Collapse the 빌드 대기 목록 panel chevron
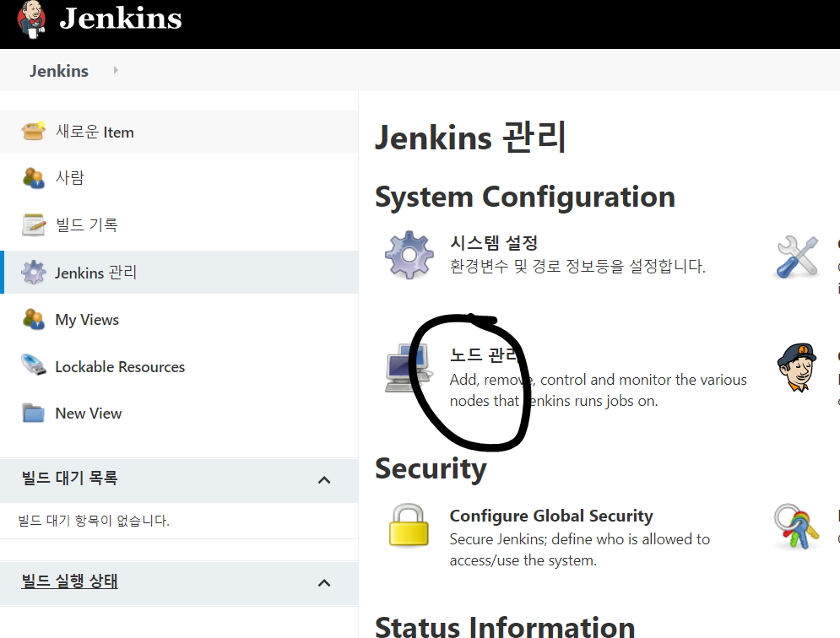Image resolution: width=840 pixels, height=638 pixels. click(324, 480)
